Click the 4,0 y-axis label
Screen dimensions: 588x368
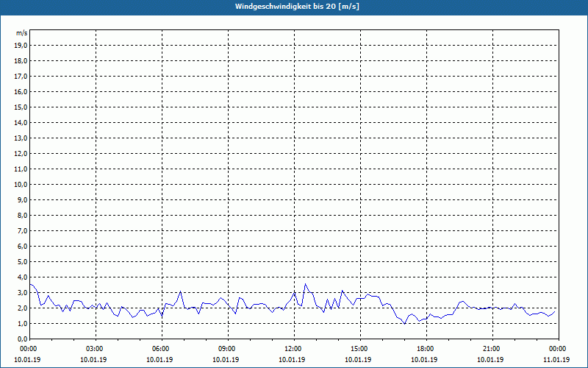point(22,277)
